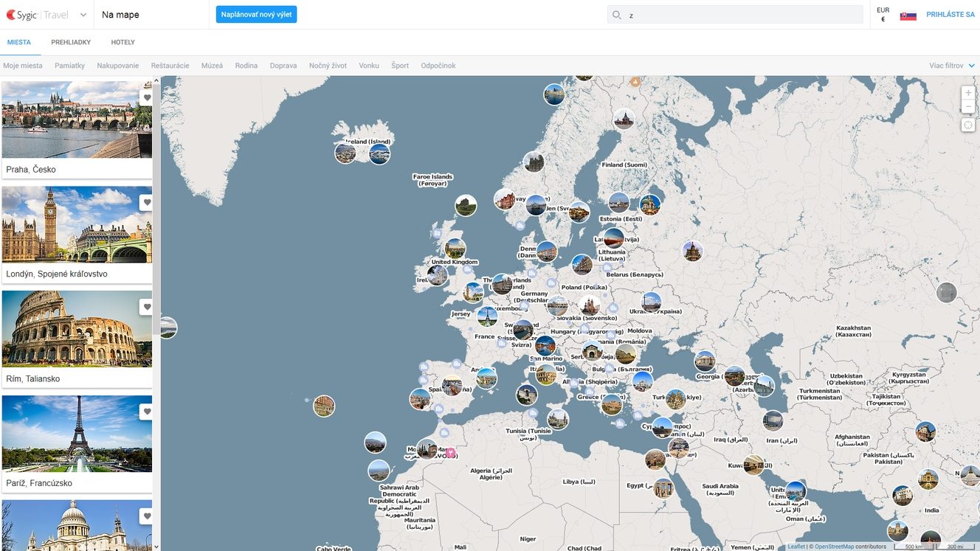Click the photo marker on Kuwait
The height and width of the screenshot is (551, 980).
click(x=753, y=465)
